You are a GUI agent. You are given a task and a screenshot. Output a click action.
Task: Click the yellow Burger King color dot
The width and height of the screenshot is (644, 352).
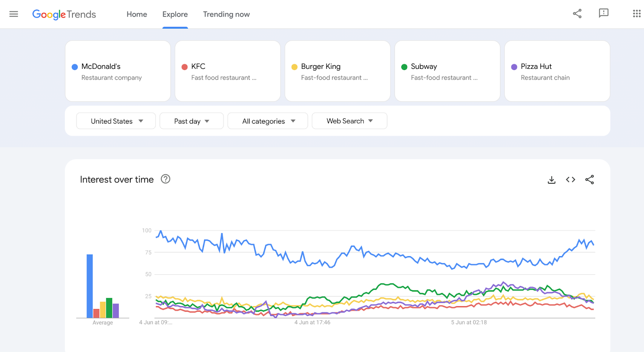[294, 67]
